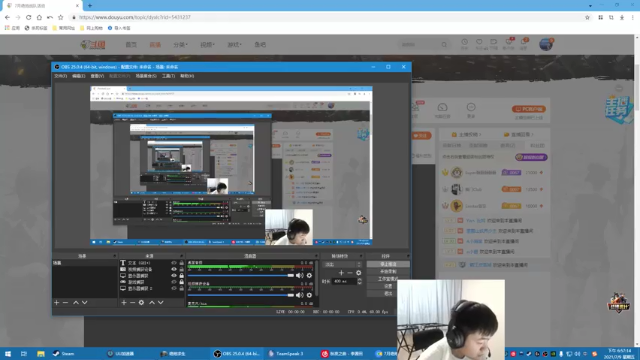The height and width of the screenshot is (360, 640).
Task: Click the OBS preview canvas
Action: point(231,166)
